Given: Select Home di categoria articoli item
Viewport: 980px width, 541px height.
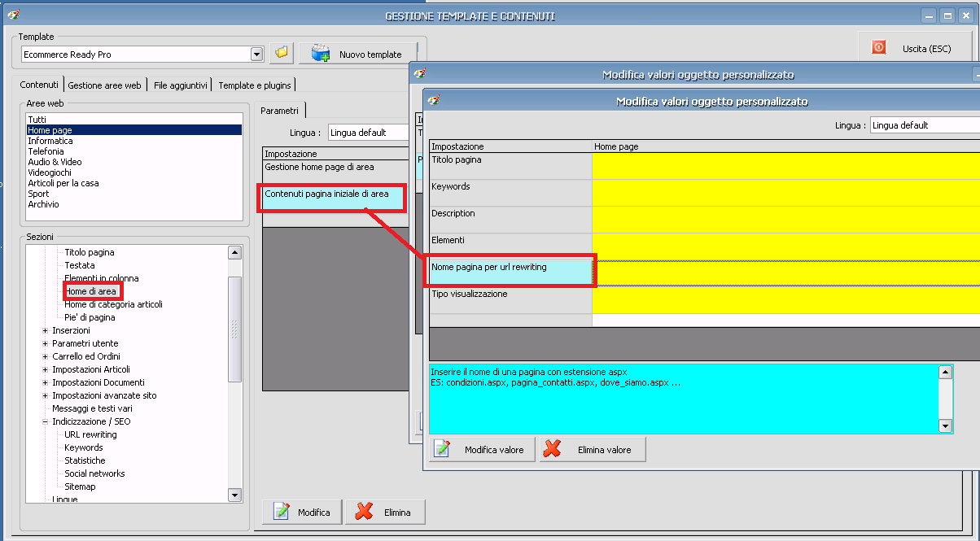Looking at the screenshot, I should [x=114, y=304].
